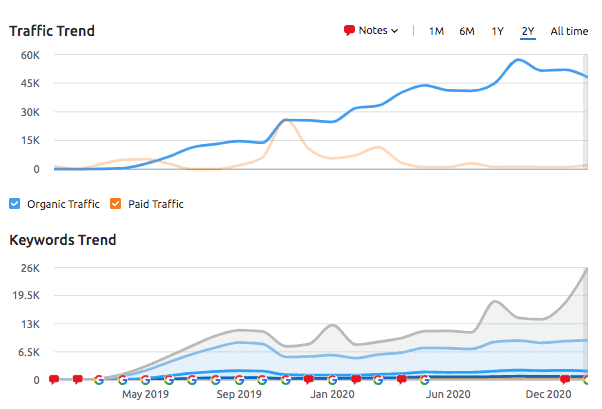Toggle the Paid Traffic checkbox
The image size is (602, 409).
click(116, 204)
